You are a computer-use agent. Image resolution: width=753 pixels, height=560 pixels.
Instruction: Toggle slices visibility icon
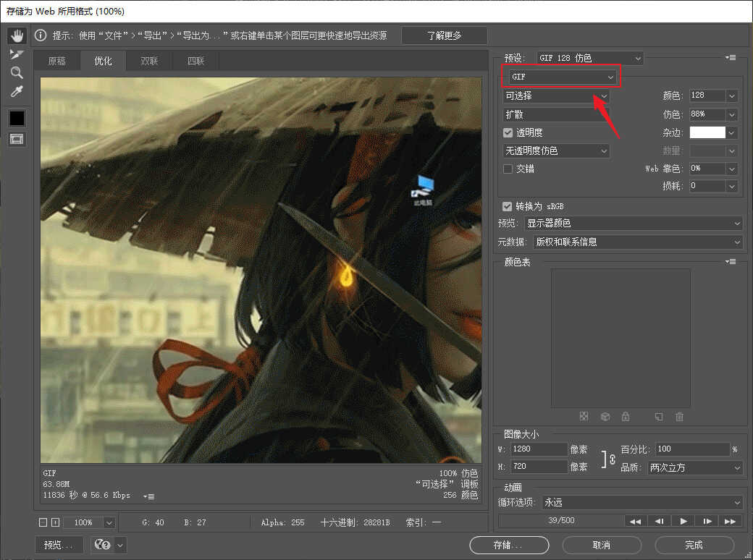tap(17, 139)
